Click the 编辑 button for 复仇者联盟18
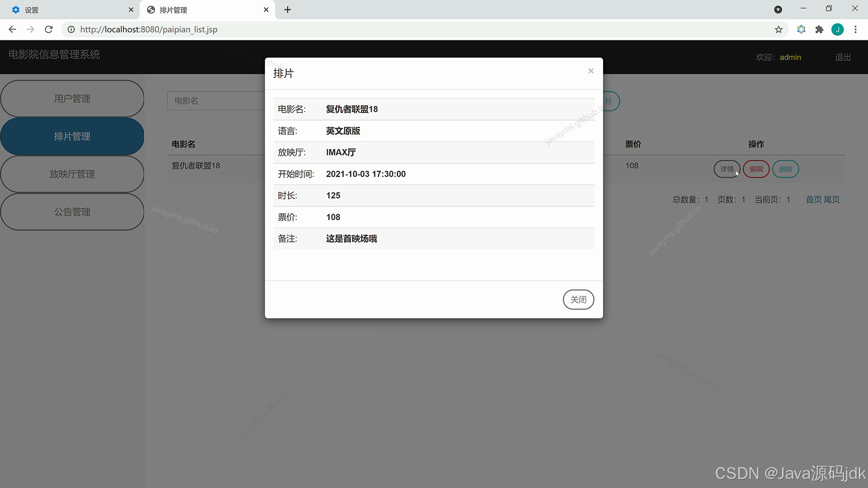Viewport: 868px width, 488px height. point(756,169)
